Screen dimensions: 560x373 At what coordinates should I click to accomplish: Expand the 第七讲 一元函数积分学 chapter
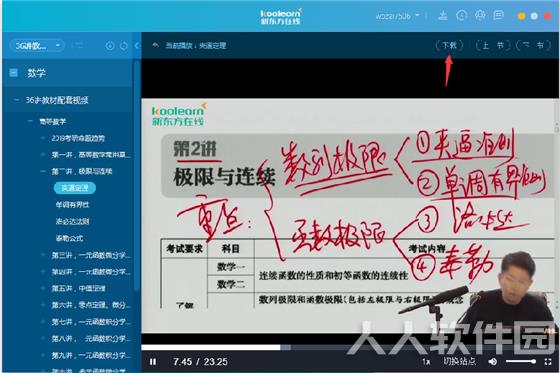pyautogui.click(x=42, y=322)
